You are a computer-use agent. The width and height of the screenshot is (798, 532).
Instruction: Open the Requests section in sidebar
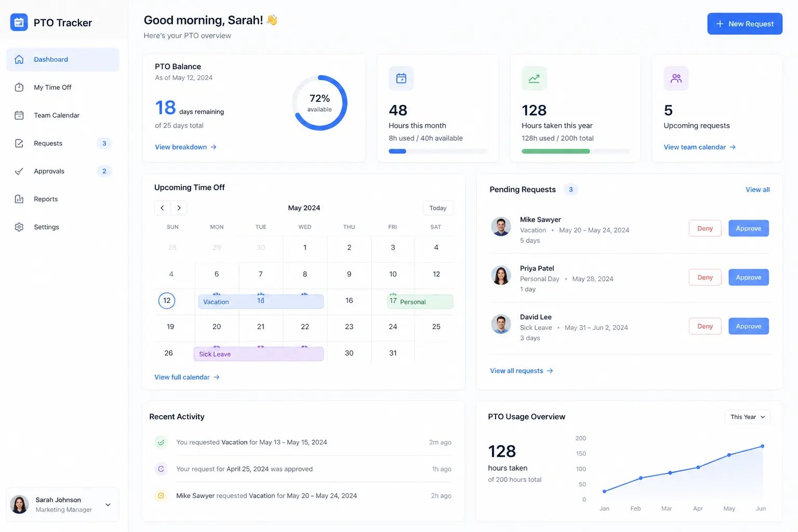[x=48, y=143]
